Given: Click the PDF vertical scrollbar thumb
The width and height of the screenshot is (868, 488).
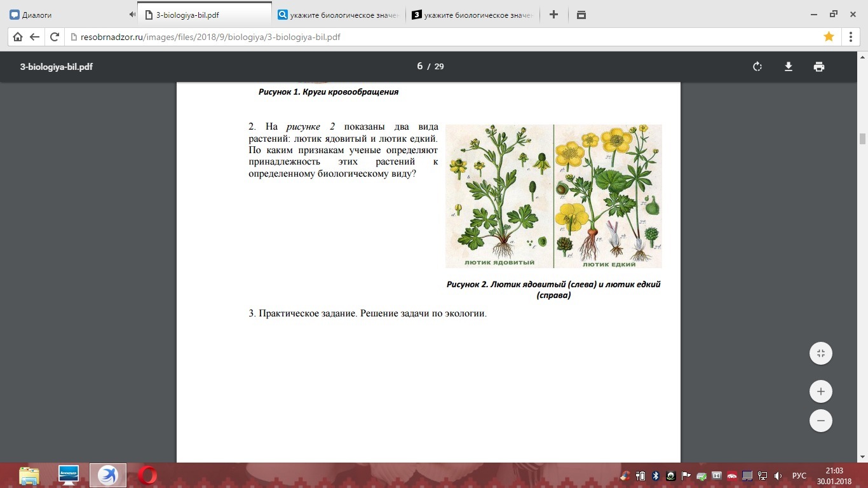Looking at the screenshot, I should point(862,139).
